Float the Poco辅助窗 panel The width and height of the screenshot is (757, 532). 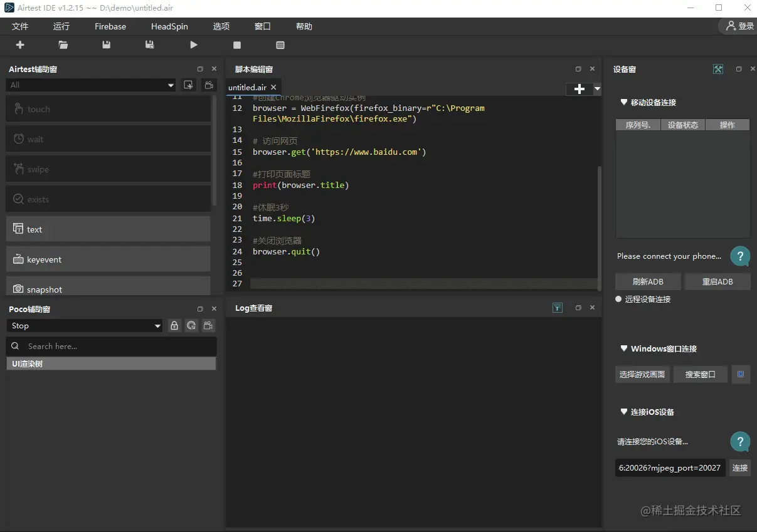click(x=200, y=309)
